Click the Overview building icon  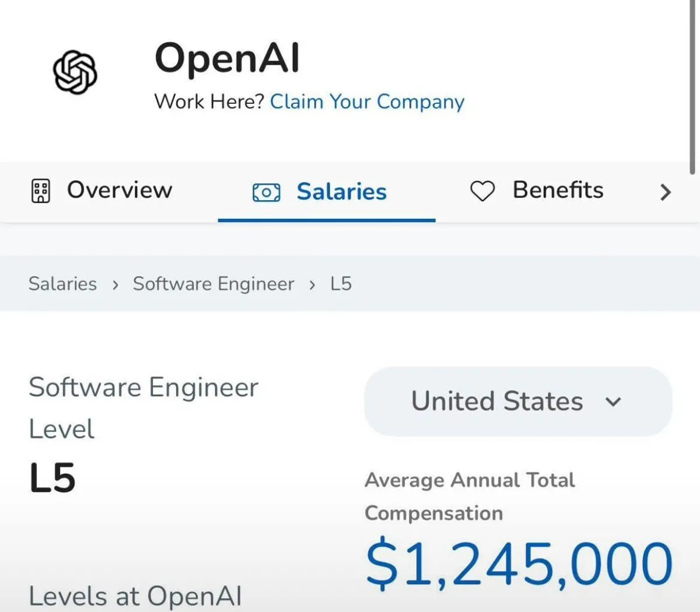pyautogui.click(x=40, y=191)
